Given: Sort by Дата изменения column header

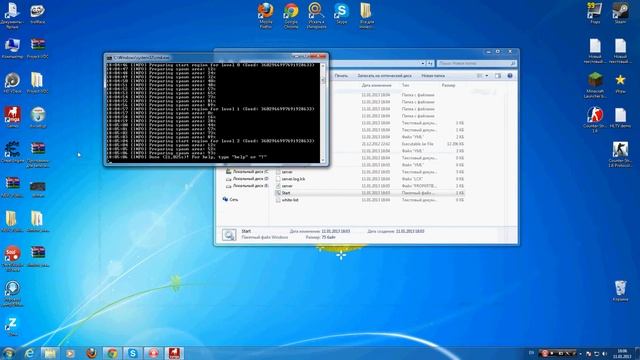Looking at the screenshot, I should tap(376, 85).
